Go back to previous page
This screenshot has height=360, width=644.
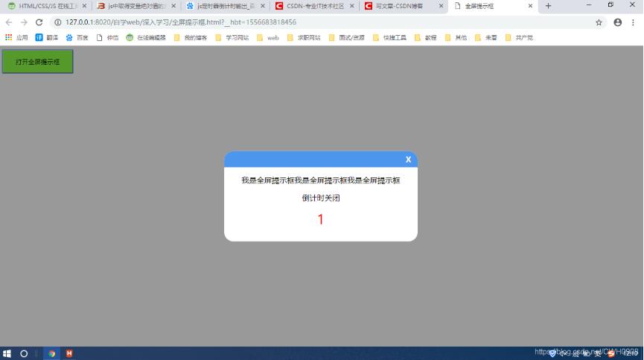(x=9, y=22)
